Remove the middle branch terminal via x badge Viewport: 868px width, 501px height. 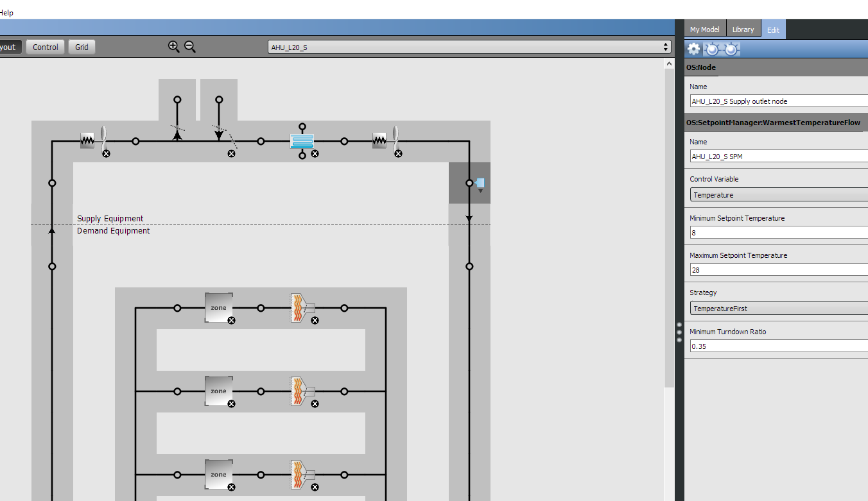tap(315, 403)
